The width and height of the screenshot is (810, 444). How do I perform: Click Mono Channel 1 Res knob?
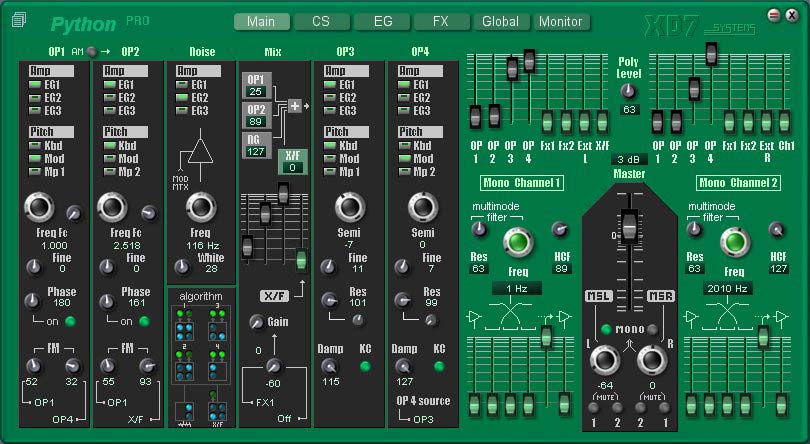(x=479, y=229)
